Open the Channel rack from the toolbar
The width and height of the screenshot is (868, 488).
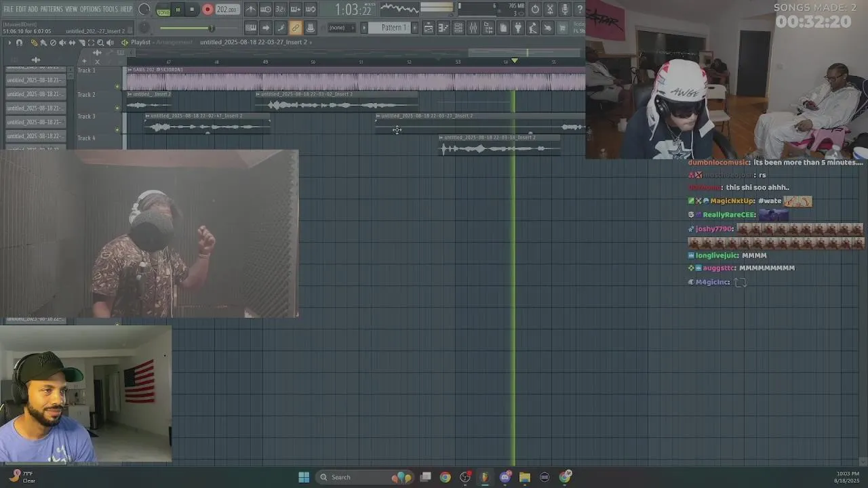point(458,28)
